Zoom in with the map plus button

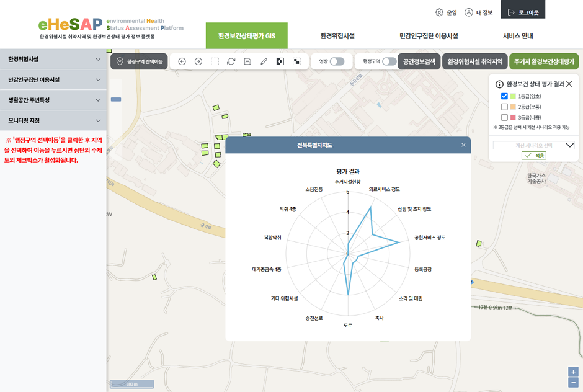pos(573,372)
